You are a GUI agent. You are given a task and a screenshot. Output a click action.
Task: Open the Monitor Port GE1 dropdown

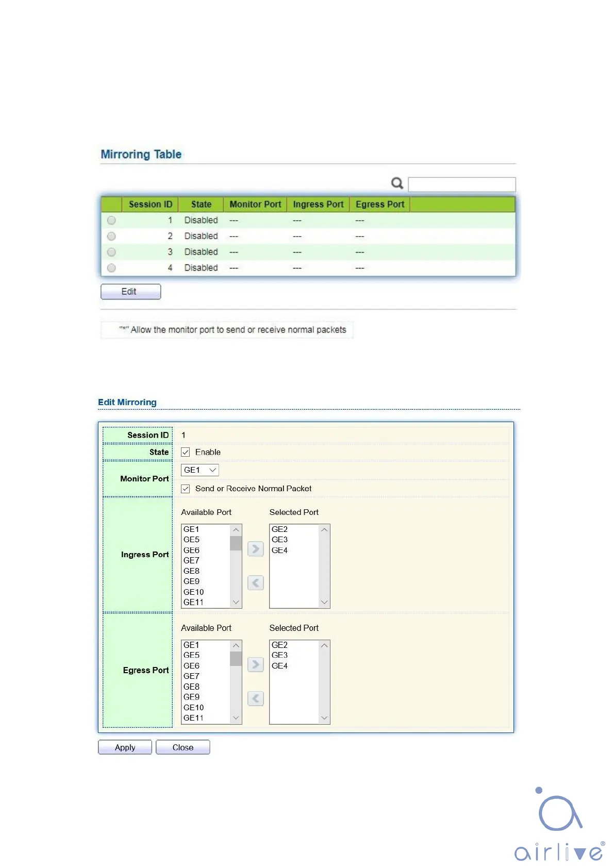tap(200, 470)
